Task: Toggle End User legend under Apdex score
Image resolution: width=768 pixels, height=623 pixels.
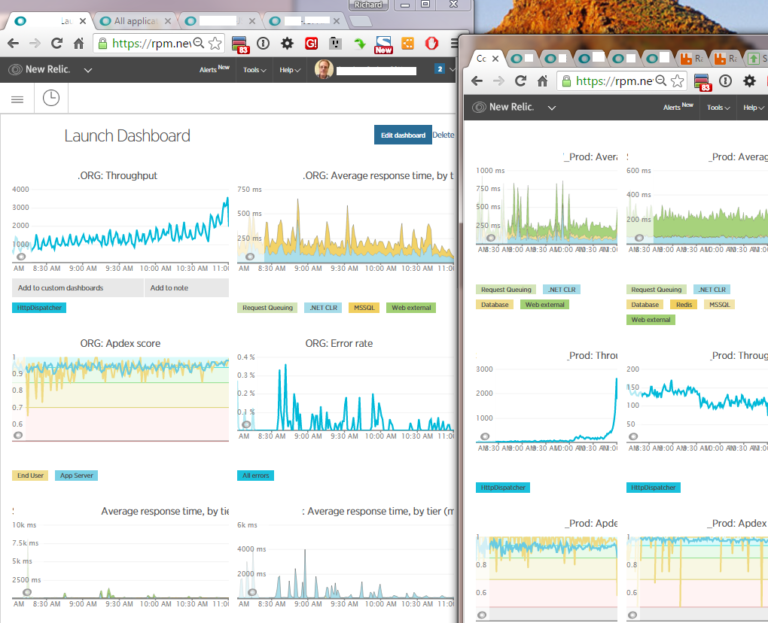Action: click(x=30, y=476)
